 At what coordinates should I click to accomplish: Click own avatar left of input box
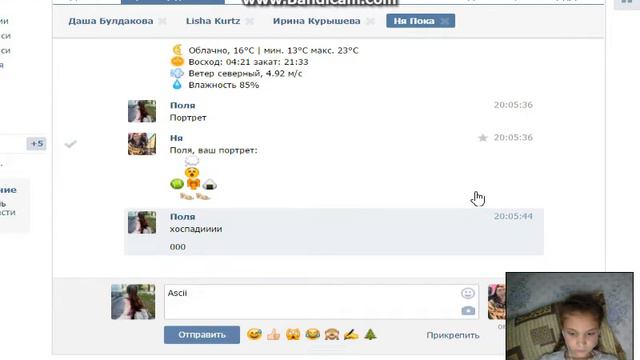(133, 302)
